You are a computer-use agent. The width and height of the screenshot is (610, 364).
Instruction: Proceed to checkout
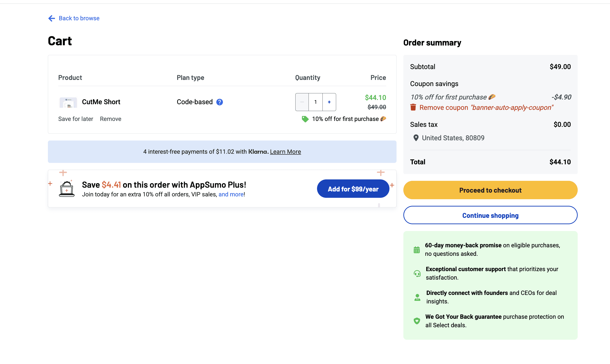(x=490, y=190)
